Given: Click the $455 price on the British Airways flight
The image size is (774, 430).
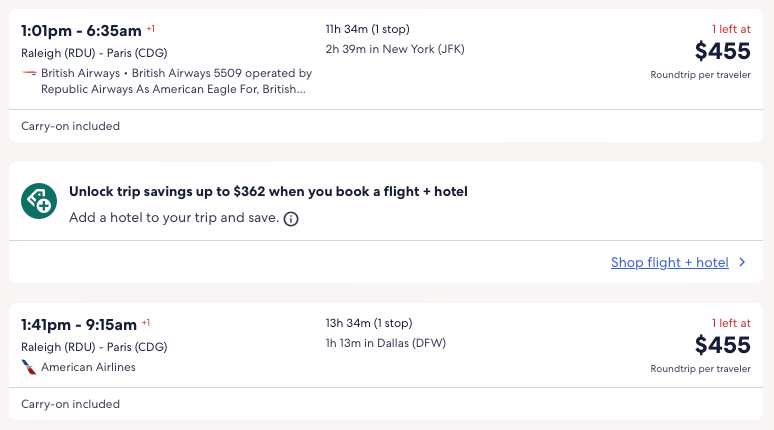Looking at the screenshot, I should coord(722,52).
